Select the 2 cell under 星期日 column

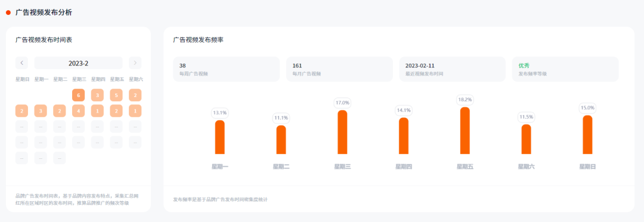[22, 111]
